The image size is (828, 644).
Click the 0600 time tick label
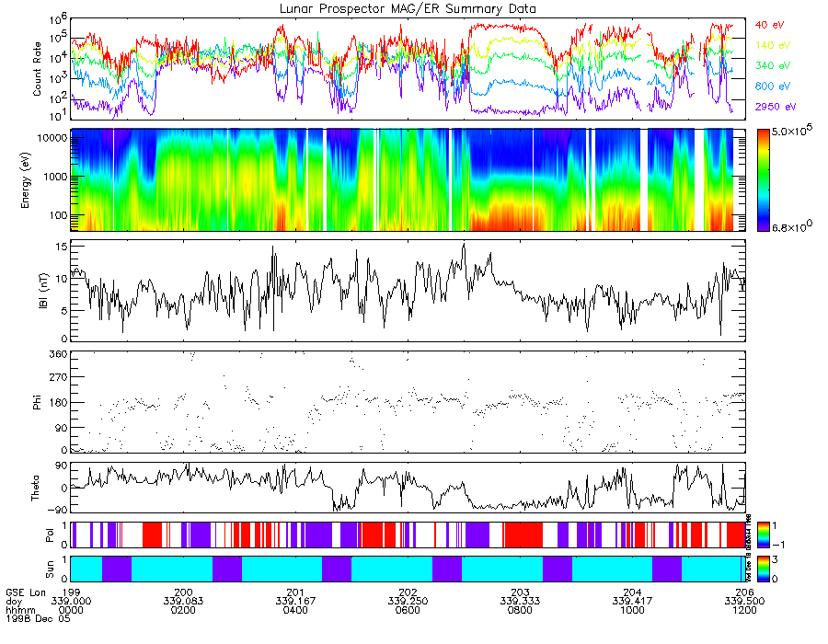tap(408, 610)
